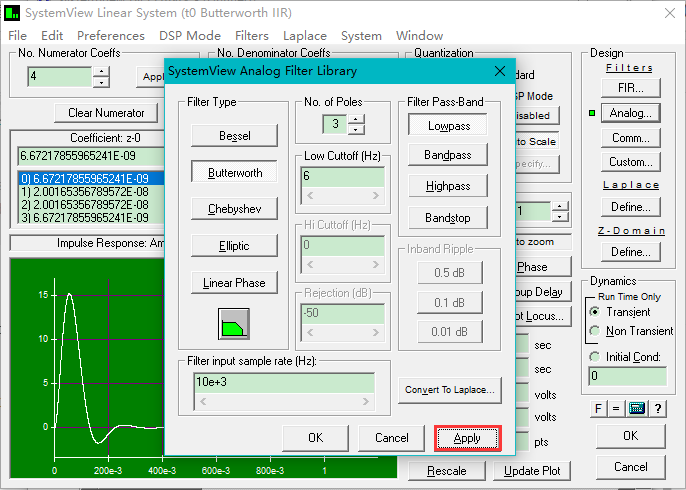Open the Edit menu
Viewport: 686px width, 490px height.
click(52, 35)
